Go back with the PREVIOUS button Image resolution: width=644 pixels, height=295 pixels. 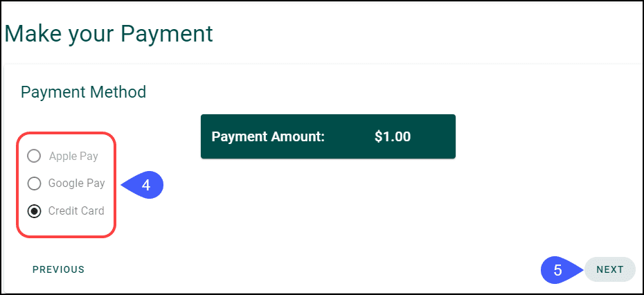click(58, 269)
